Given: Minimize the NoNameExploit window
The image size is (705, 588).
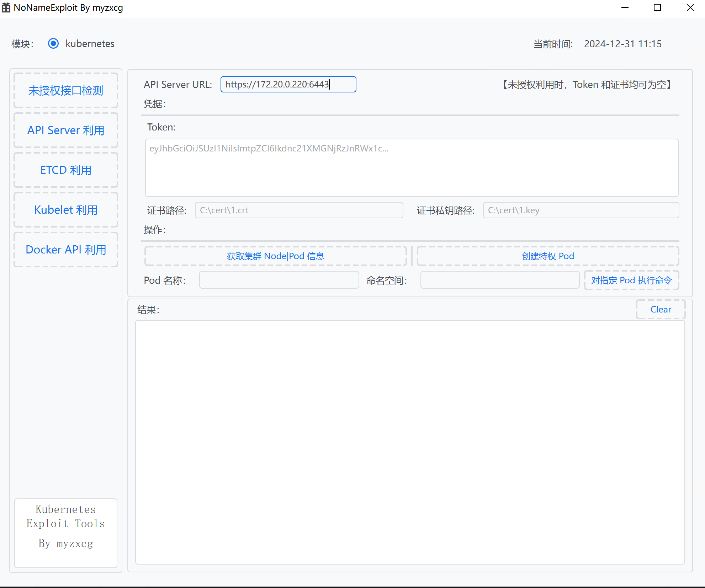Looking at the screenshot, I should (625, 7).
